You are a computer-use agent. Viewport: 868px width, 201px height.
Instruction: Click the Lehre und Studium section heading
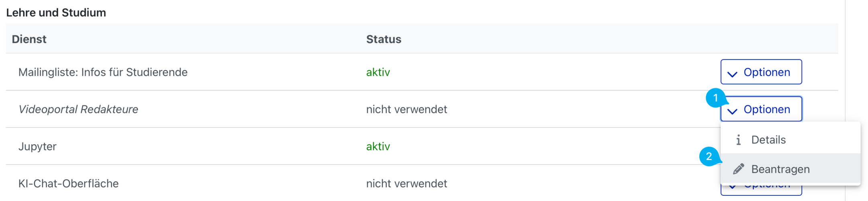(x=56, y=12)
